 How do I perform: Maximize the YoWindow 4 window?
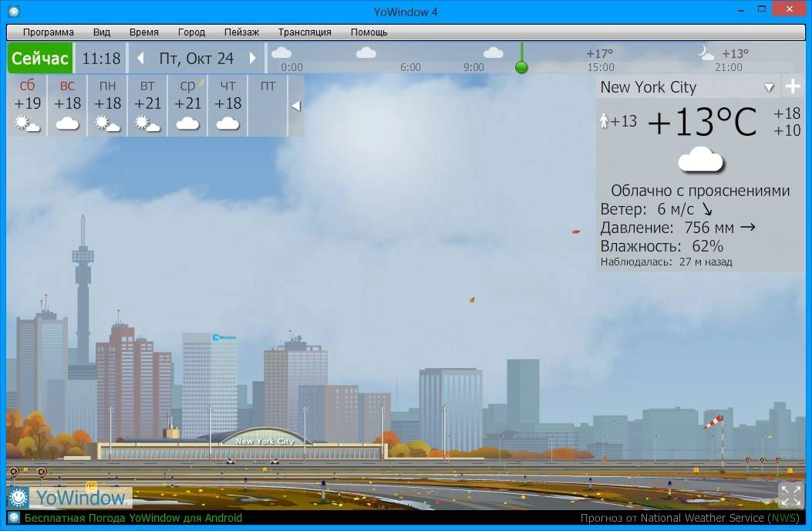762,8
